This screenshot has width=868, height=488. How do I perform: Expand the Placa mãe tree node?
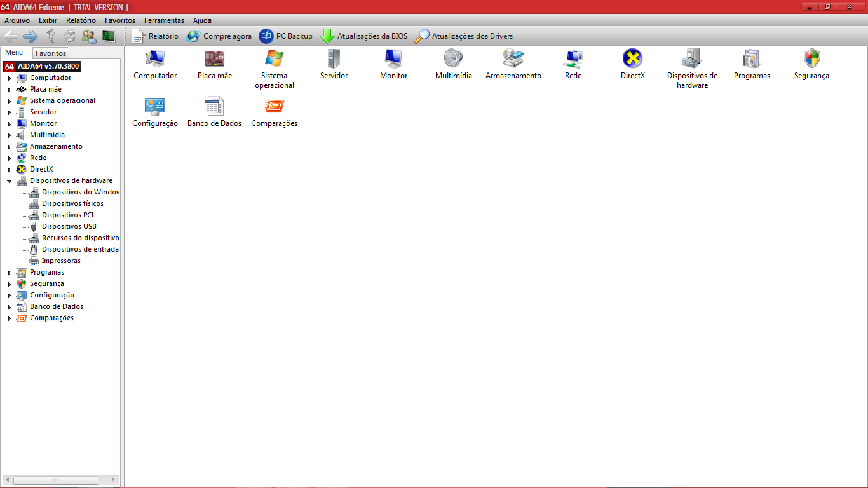pos(10,90)
